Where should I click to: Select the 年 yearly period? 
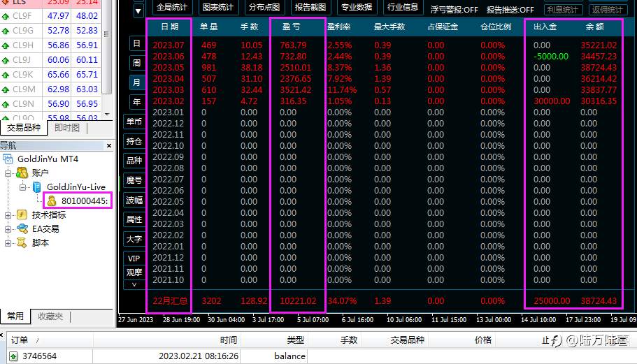137,102
